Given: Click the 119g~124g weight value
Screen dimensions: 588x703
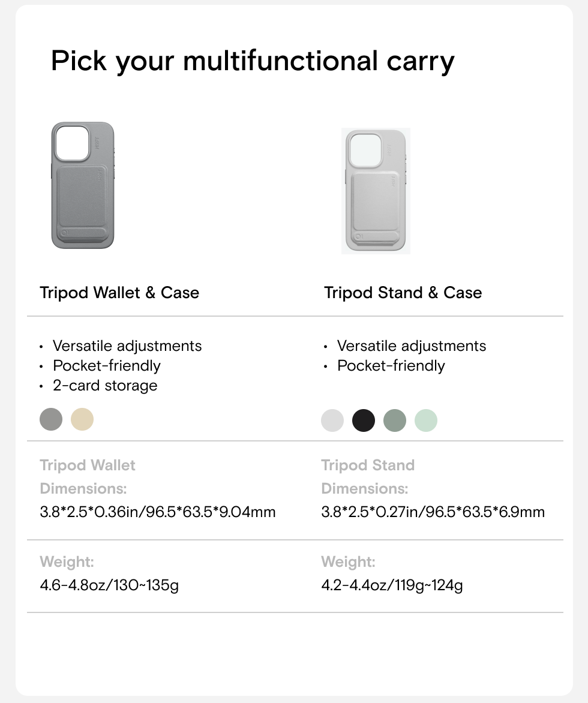Looking at the screenshot, I should point(392,585).
